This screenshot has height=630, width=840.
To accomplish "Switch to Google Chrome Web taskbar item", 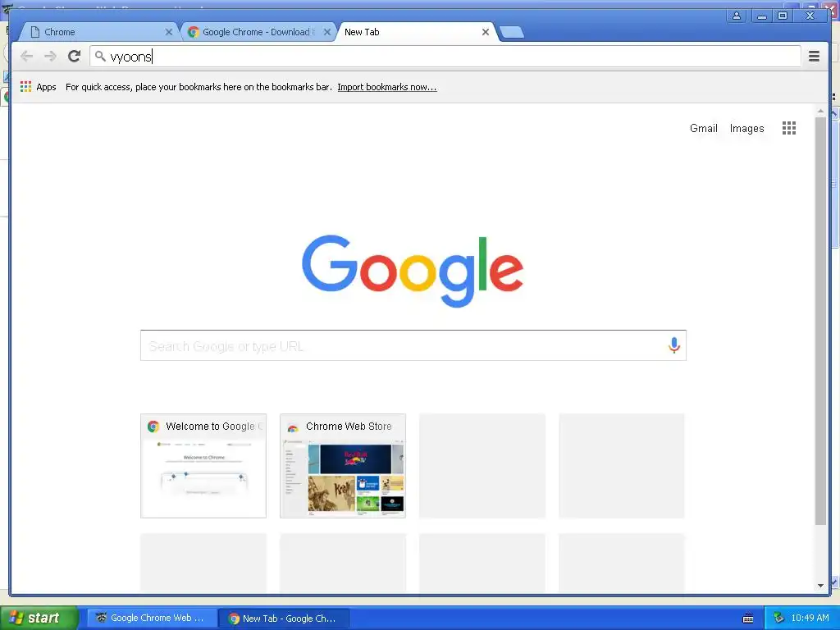I will point(152,618).
